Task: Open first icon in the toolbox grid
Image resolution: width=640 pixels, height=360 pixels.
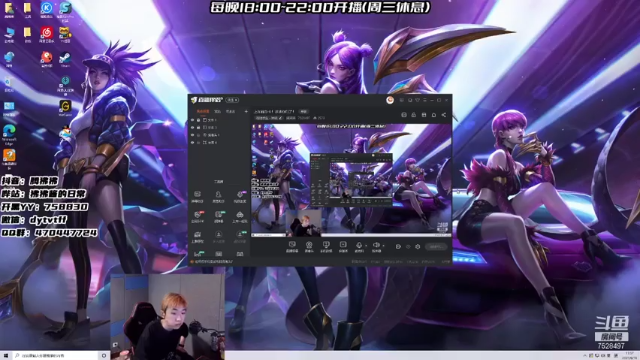Action: (x=198, y=196)
